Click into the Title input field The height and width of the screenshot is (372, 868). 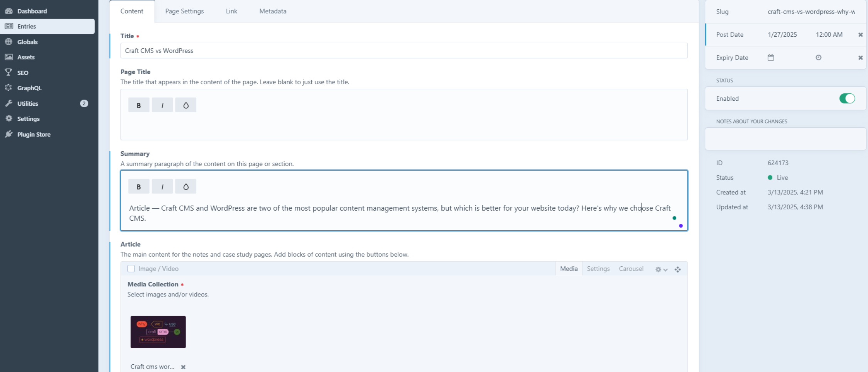tap(404, 51)
